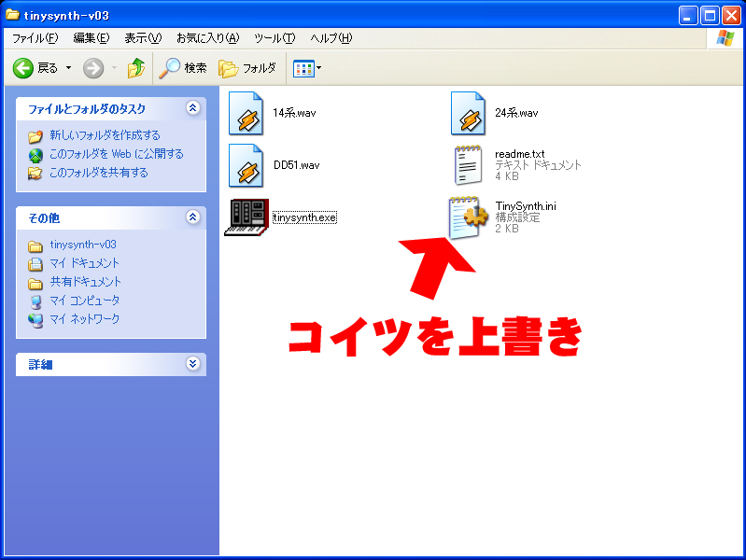Open the view mode dropdown
Image resolution: width=746 pixels, height=560 pixels.
coord(307,68)
